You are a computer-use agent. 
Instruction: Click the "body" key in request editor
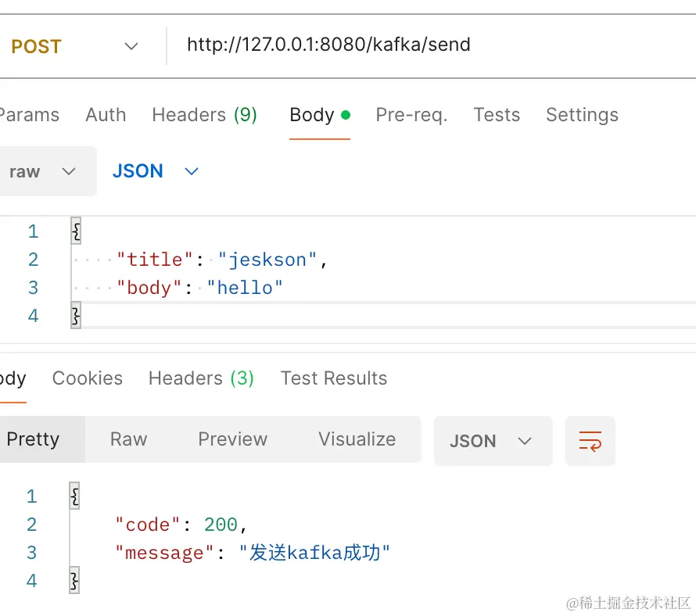click(x=149, y=288)
